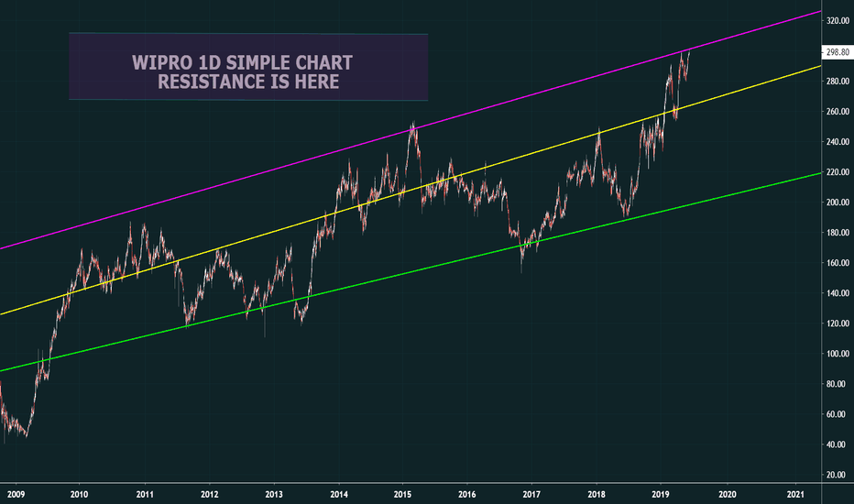The height and width of the screenshot is (504, 854).
Task: Click the 160.00 price axis label
Action: [x=838, y=263]
